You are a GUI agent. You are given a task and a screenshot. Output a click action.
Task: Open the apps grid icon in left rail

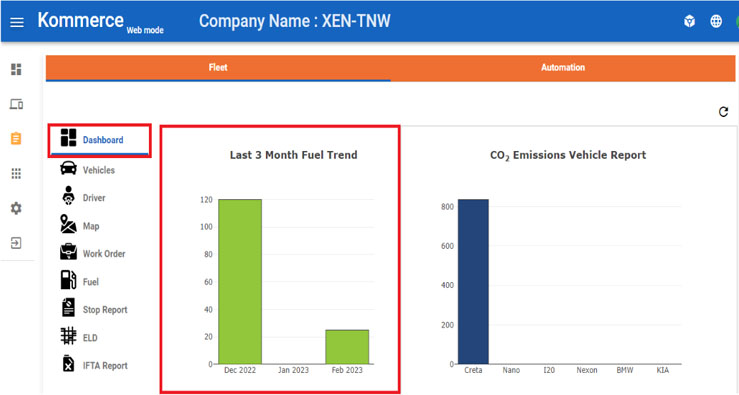[x=16, y=173]
